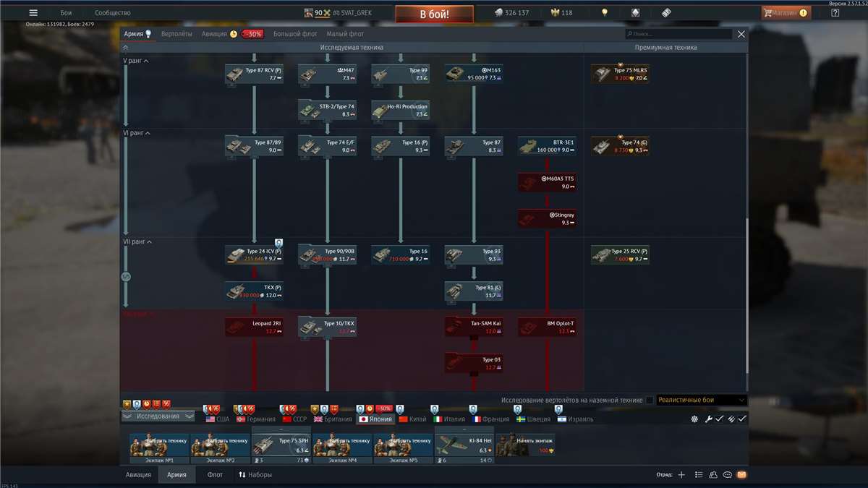Select the M163 vehicle
The width and height of the screenshot is (868, 488).
tap(474, 74)
